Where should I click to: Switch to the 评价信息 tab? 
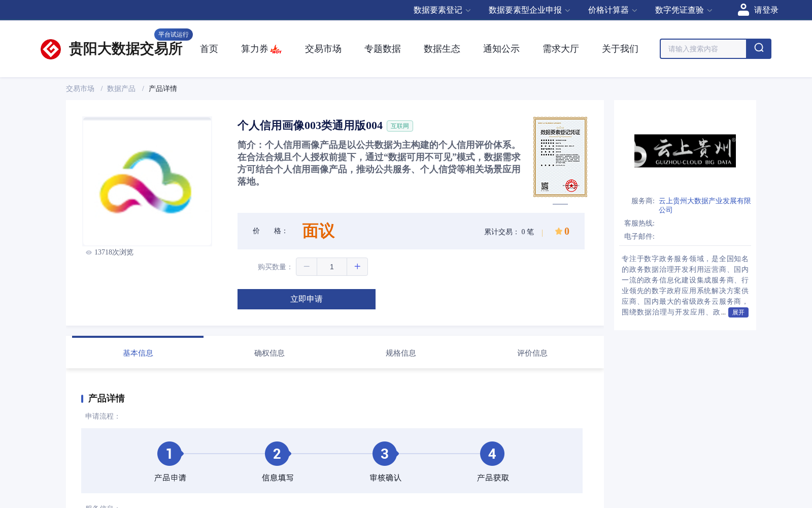click(532, 353)
